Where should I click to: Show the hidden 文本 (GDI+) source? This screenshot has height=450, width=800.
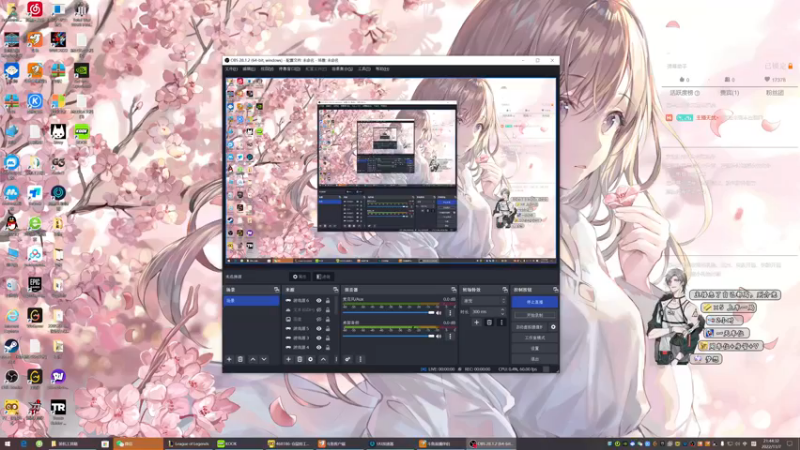(319, 310)
